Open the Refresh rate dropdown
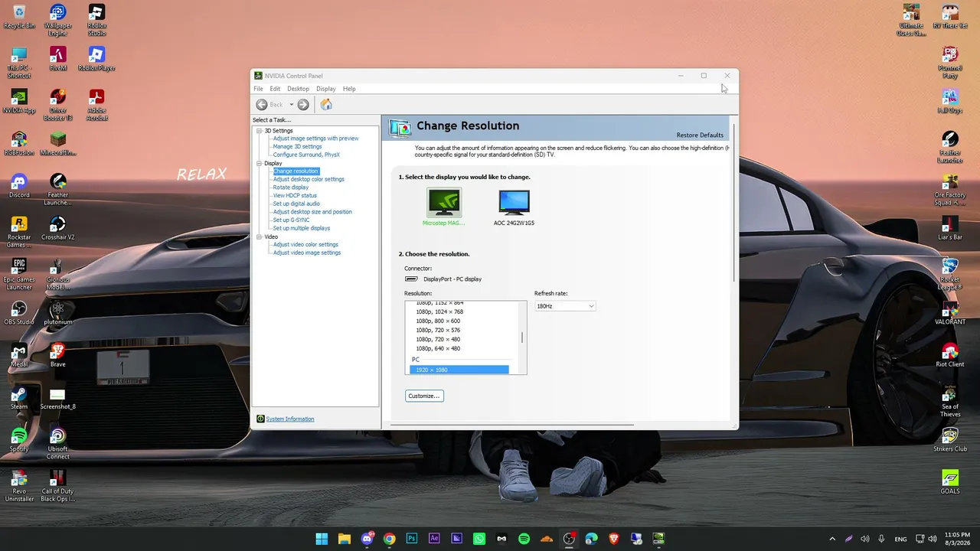The width and height of the screenshot is (980, 551). click(x=565, y=306)
